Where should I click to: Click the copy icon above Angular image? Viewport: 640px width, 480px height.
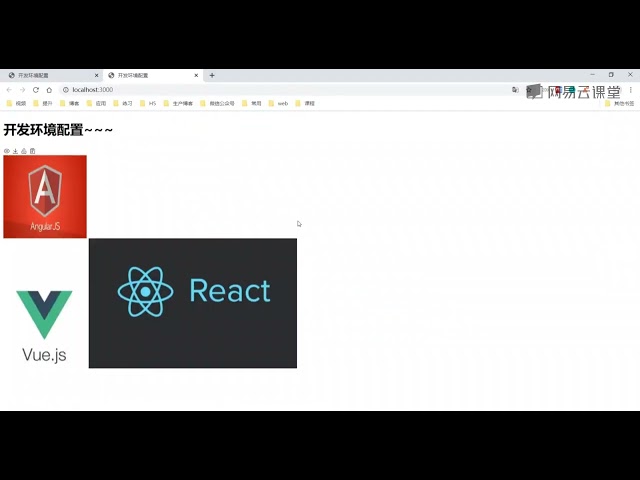point(33,151)
